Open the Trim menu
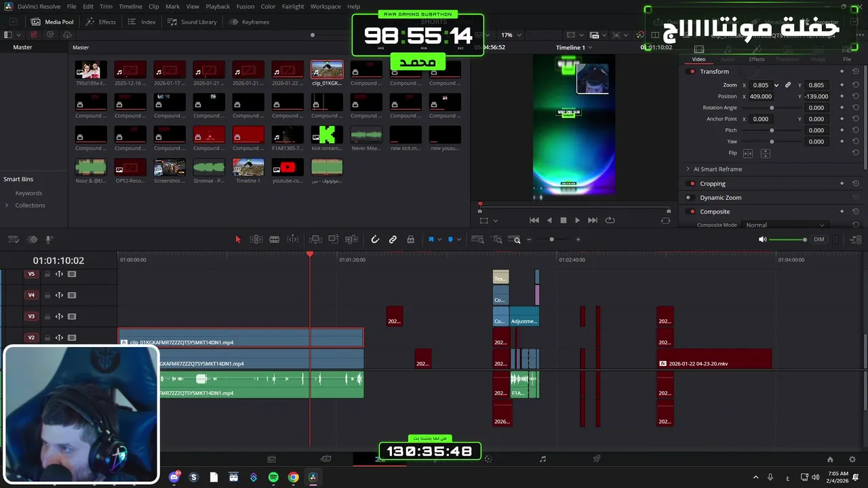The width and height of the screenshot is (868, 488). click(106, 6)
